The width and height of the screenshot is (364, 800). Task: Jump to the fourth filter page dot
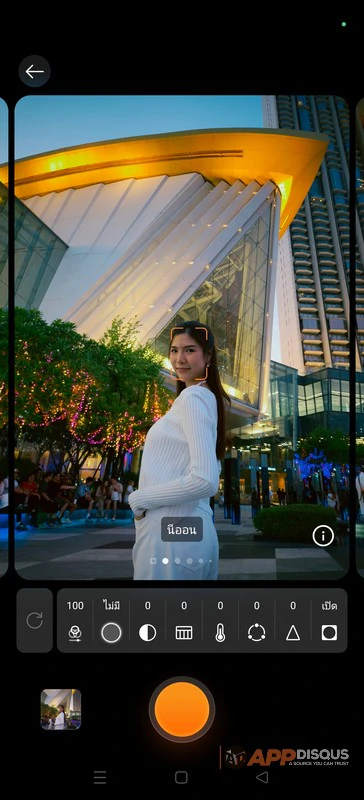tap(189, 561)
